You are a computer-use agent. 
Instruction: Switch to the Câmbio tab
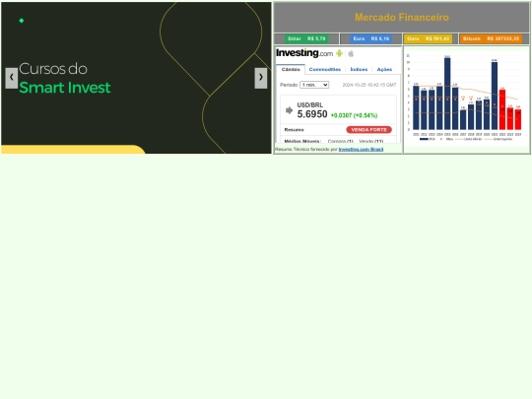[x=291, y=69]
